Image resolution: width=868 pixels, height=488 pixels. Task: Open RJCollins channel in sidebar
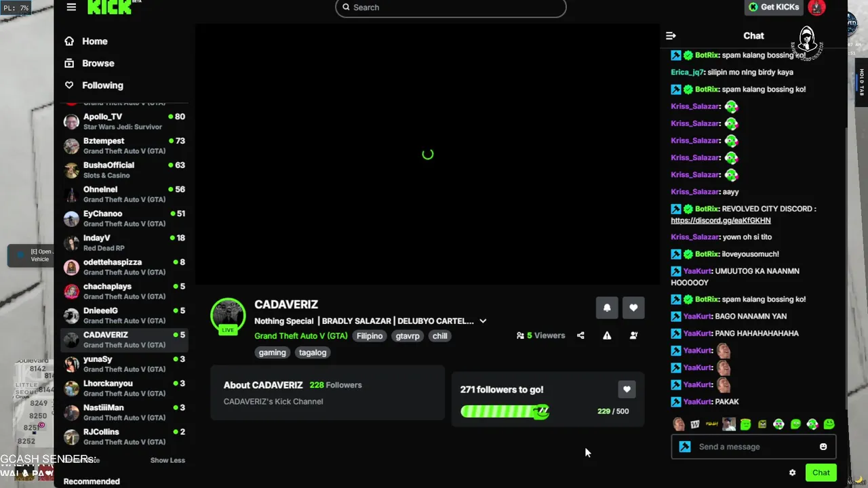[x=124, y=436]
